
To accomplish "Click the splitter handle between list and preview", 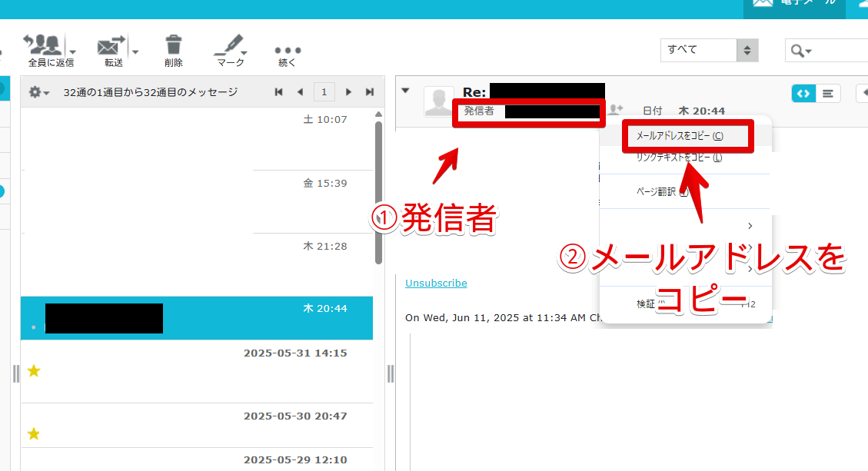I will [391, 374].
